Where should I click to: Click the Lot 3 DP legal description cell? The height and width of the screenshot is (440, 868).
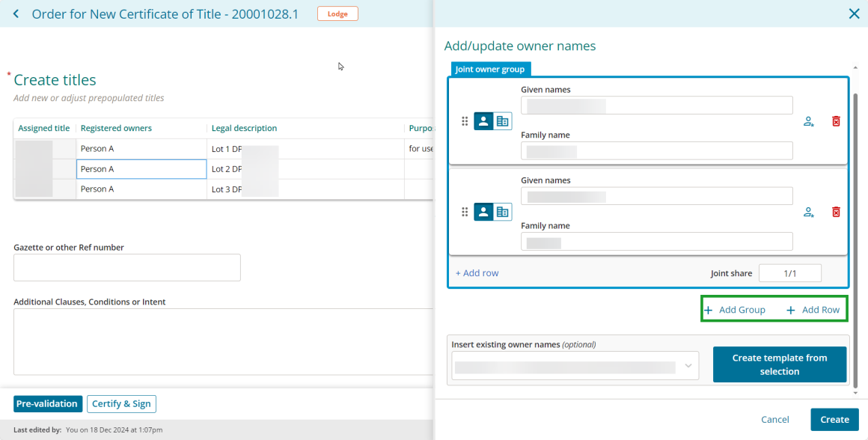pyautogui.click(x=305, y=189)
